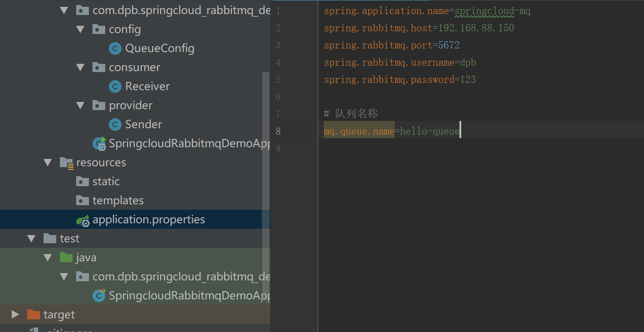Select the target folder label
The width and height of the screenshot is (644, 332).
[59, 315]
